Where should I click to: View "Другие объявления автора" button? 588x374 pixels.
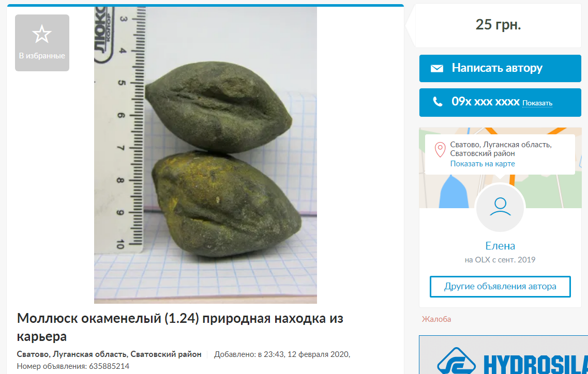(500, 287)
